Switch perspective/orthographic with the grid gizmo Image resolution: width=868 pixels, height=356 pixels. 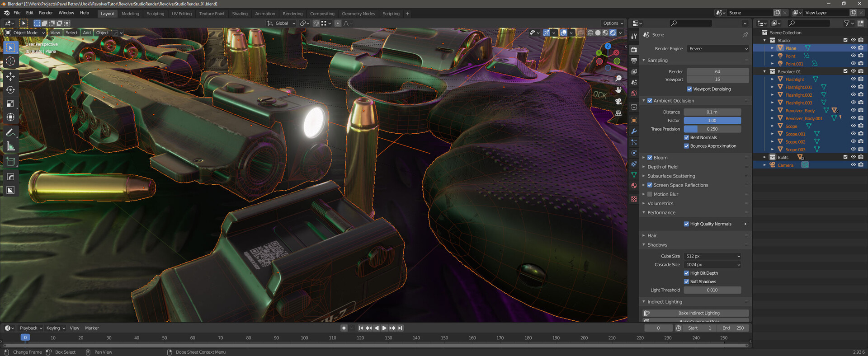tap(618, 113)
